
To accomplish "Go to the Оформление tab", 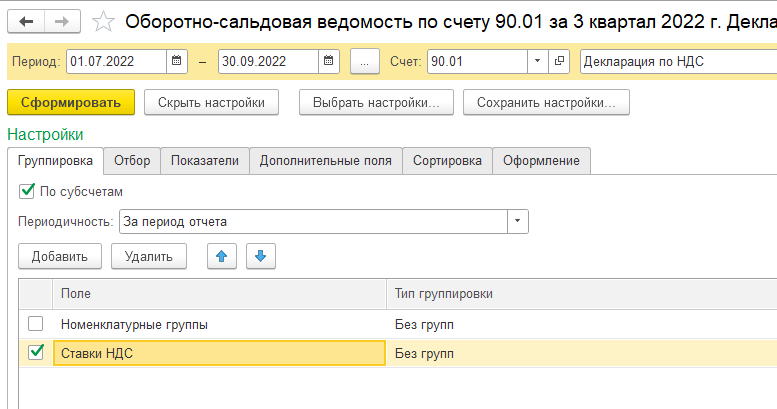I will coord(541,160).
